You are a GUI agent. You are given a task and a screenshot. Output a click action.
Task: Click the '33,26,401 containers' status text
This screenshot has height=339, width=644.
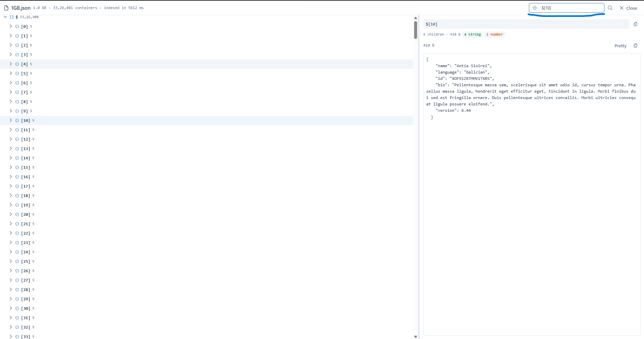[75, 8]
